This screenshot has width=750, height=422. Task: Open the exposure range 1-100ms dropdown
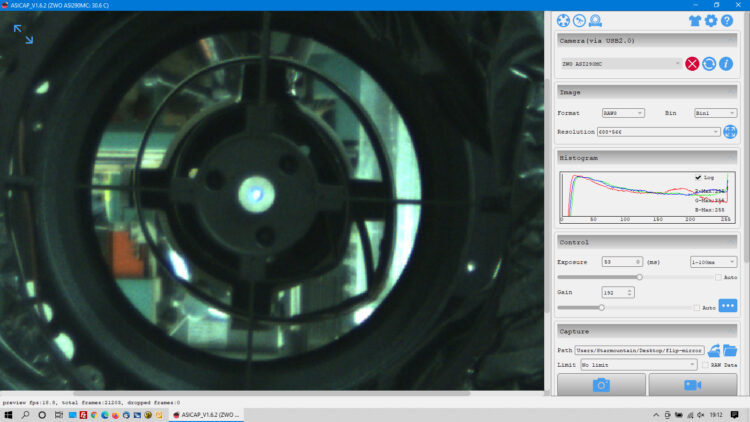pyautogui.click(x=713, y=262)
